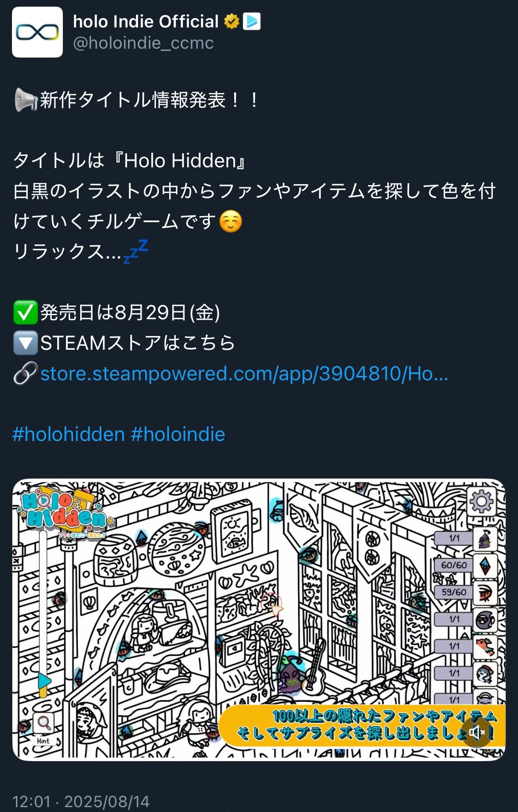Open the store.steampowered.com link
518x812 pixels.
point(244,374)
